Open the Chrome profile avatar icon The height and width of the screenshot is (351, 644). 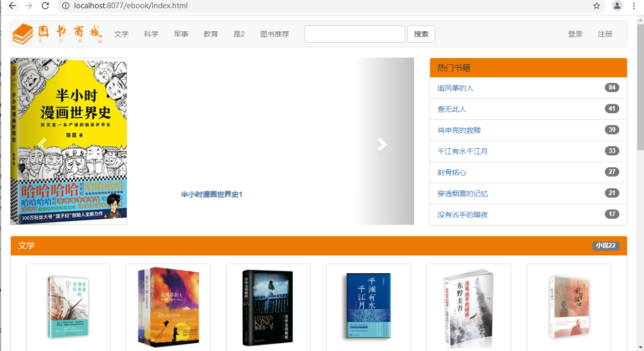[x=617, y=6]
